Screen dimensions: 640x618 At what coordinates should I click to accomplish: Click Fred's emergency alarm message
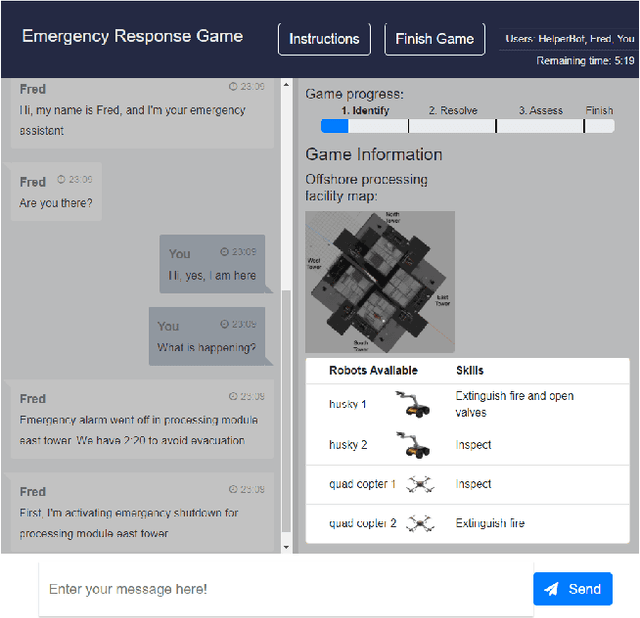[x=139, y=419]
